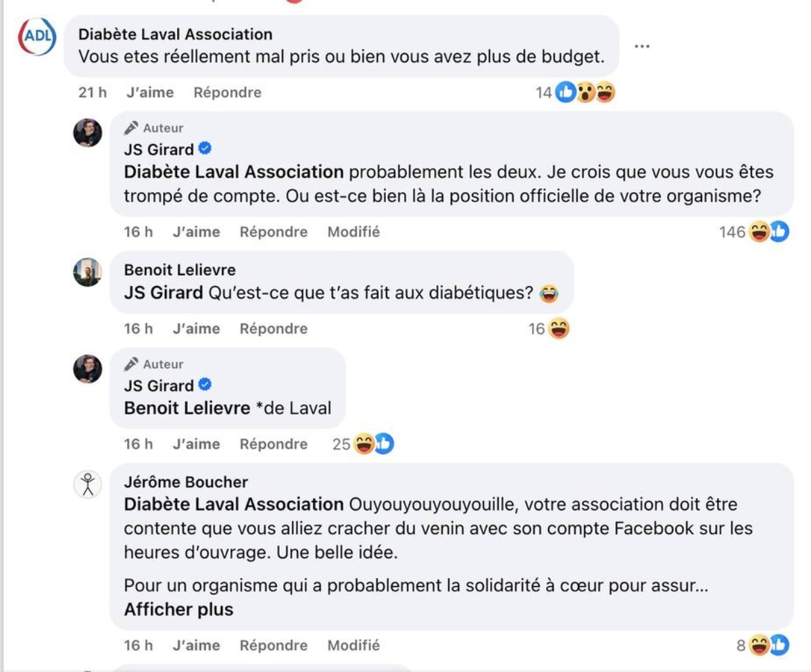Reply to JS Girard's '*de Laval' comment

click(274, 444)
